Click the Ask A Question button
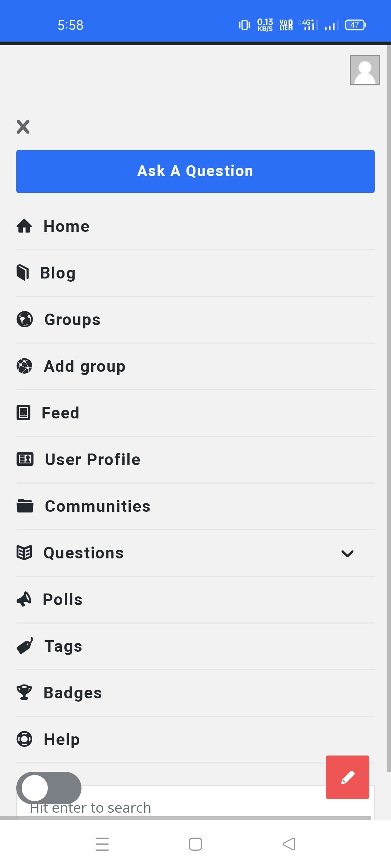The image size is (391, 868). (195, 171)
